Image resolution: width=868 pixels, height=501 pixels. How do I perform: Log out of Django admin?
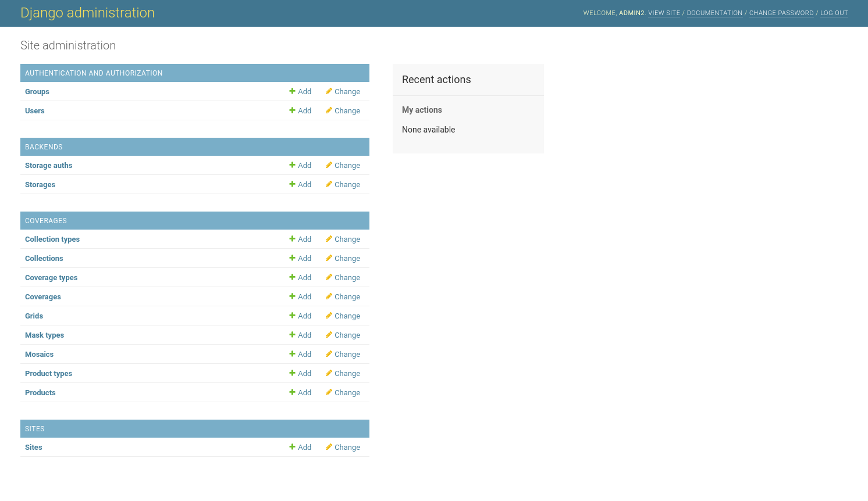coord(834,13)
